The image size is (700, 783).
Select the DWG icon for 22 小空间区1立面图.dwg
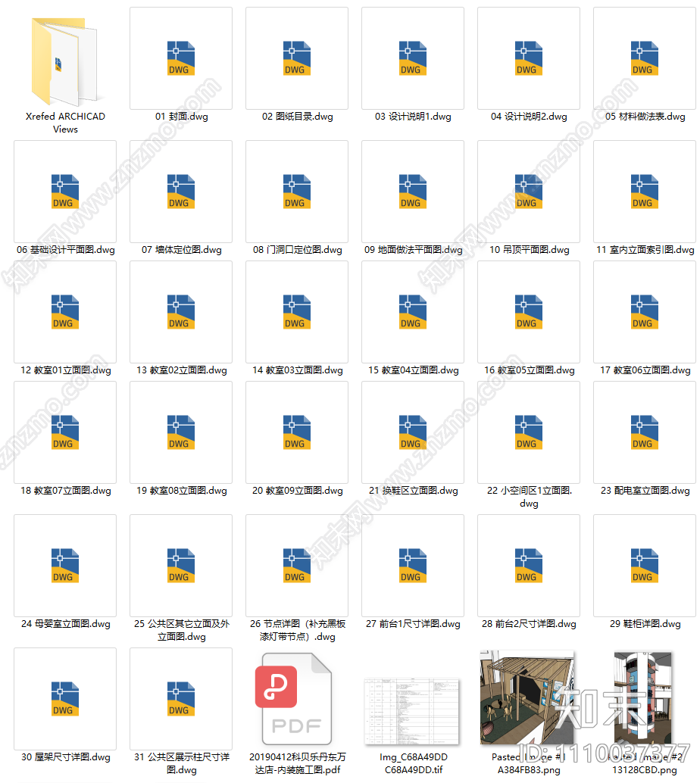point(529,432)
